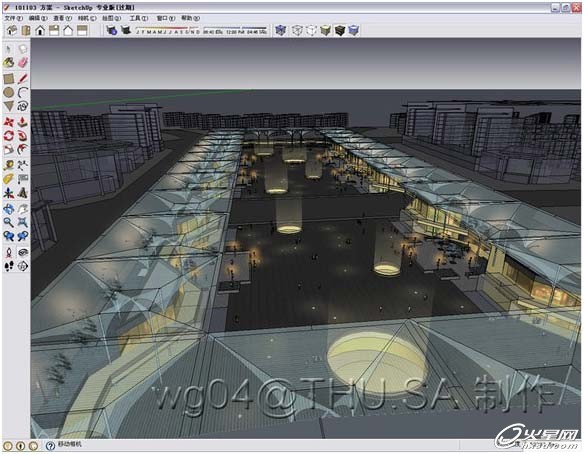Select the Paint Bucket tool
Screen dimensions: 584x454
(x=9, y=63)
